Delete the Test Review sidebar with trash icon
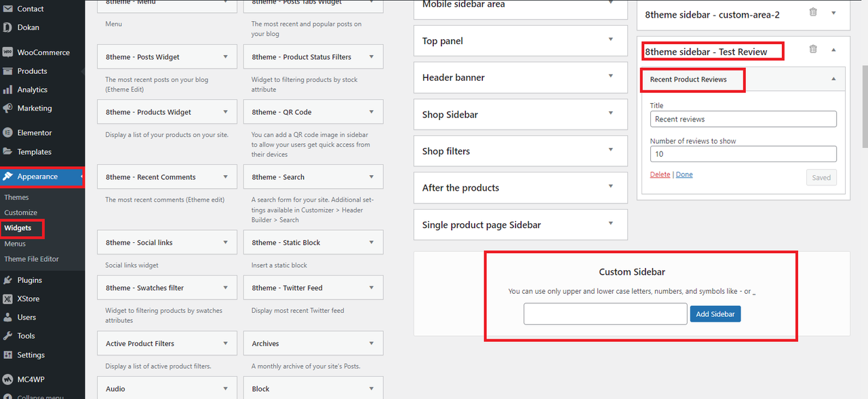 tap(813, 49)
